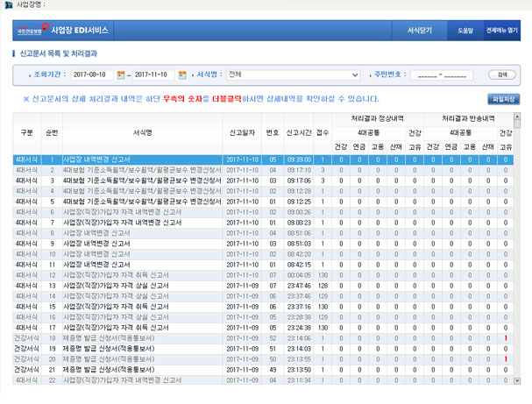Click 건강서식 in row 19
This screenshot has height=404, width=532.
pyautogui.click(x=26, y=349)
